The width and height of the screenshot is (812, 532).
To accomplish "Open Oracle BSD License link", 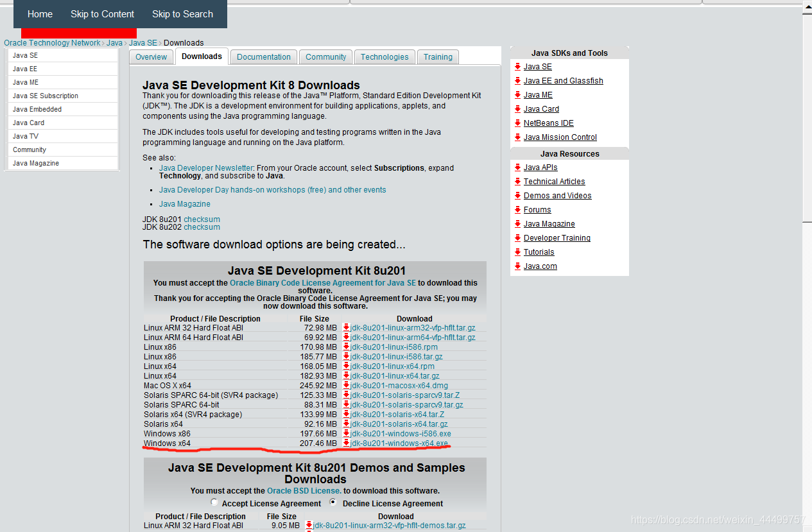I will tap(304, 491).
